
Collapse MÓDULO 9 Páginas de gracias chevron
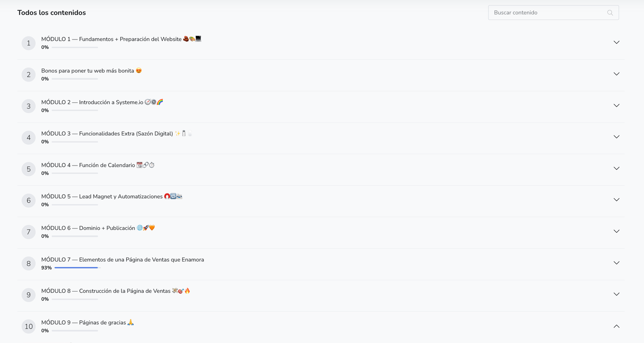tap(617, 326)
